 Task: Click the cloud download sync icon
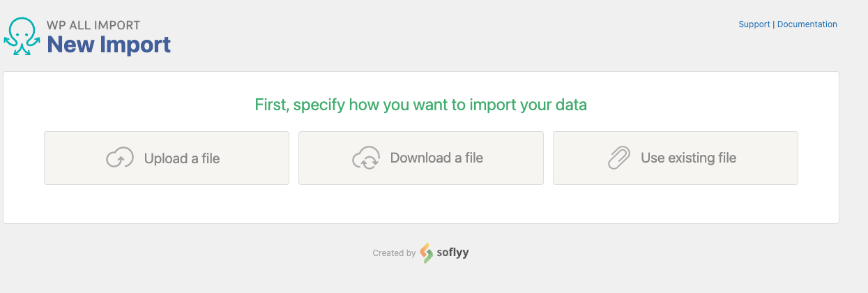(366, 158)
